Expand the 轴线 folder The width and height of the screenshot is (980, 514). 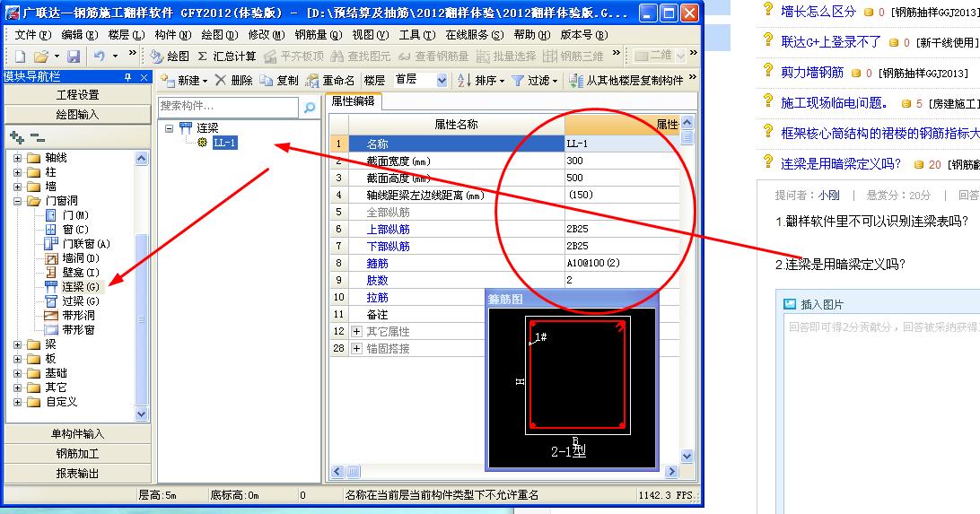pyautogui.click(x=18, y=158)
